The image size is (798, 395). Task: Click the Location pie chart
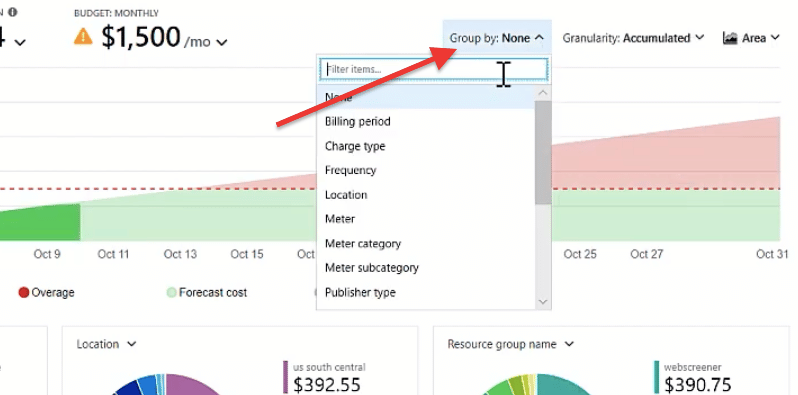(x=165, y=384)
